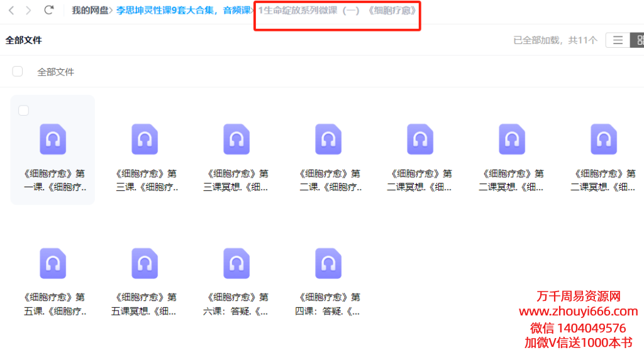Click the back navigation arrow
The height and width of the screenshot is (350, 644).
(x=11, y=11)
